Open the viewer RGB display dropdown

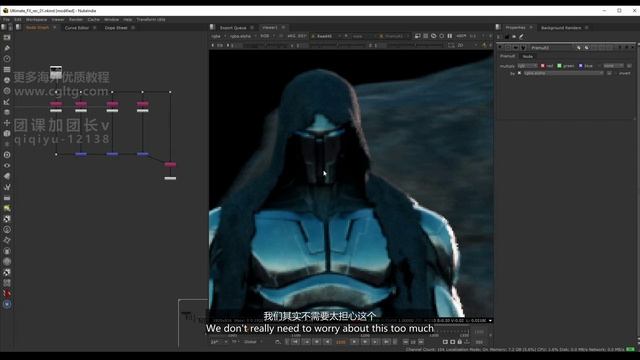(x=267, y=36)
